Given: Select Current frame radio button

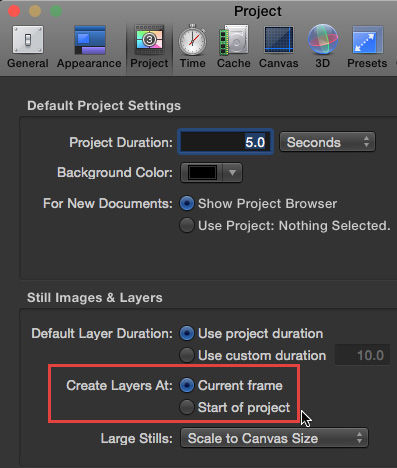Looking at the screenshot, I should point(187,385).
